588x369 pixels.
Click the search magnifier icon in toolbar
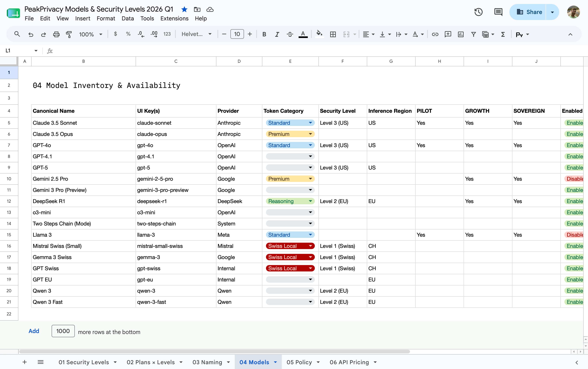[x=17, y=34]
